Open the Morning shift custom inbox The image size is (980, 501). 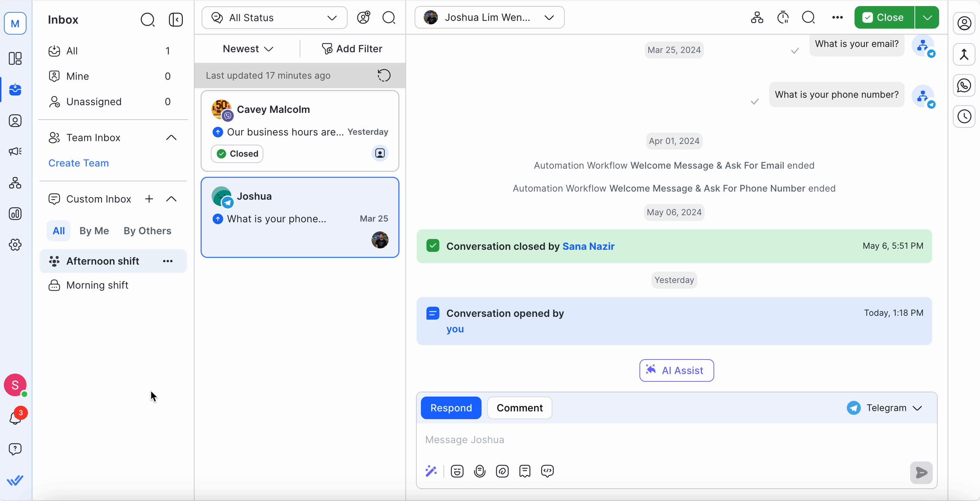(x=97, y=285)
